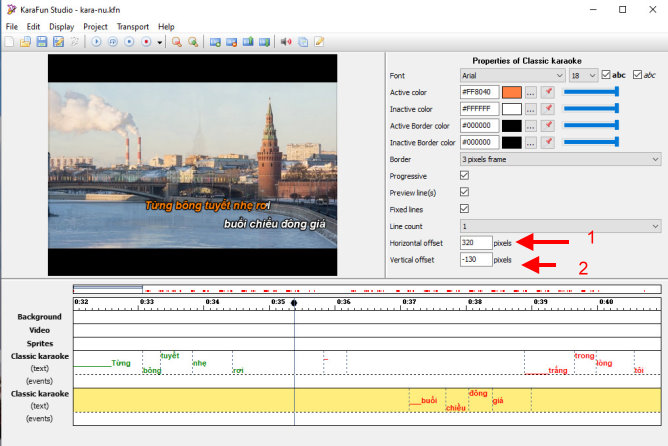Image resolution: width=668 pixels, height=446 pixels.
Task: Save project with the floppy disk icon
Action: (x=41, y=42)
